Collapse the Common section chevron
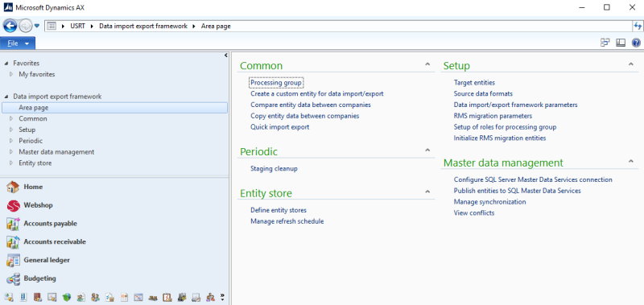The height and width of the screenshot is (305, 644). [427, 64]
